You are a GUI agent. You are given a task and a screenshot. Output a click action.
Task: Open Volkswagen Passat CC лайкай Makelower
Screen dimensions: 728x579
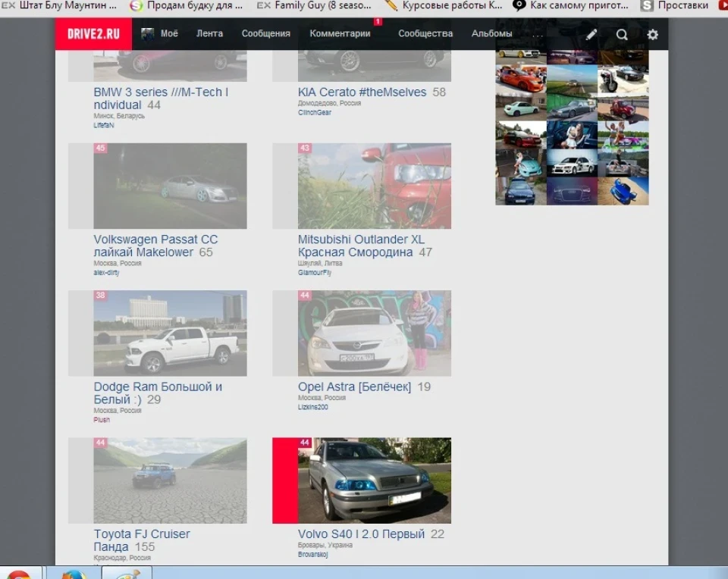[x=155, y=246]
